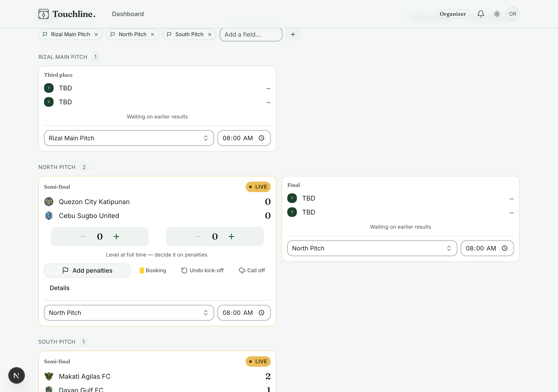Open the notifications bell
Image resolution: width=558 pixels, height=392 pixels.
click(x=481, y=14)
